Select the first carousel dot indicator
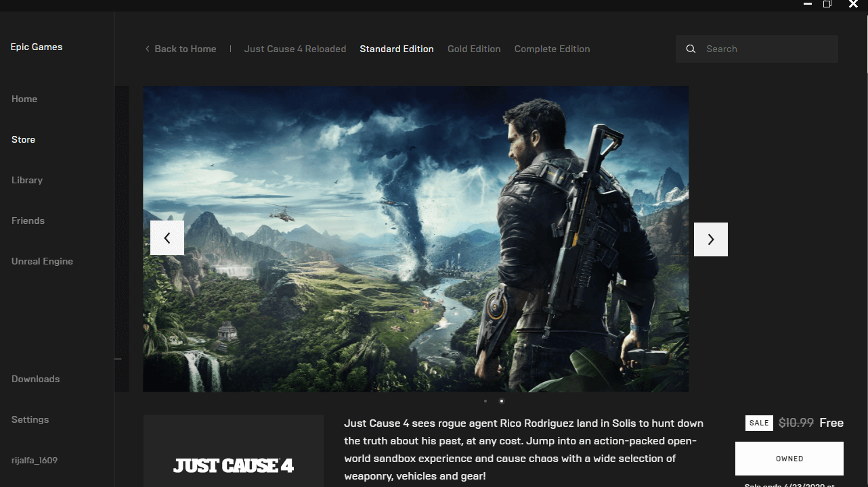The height and width of the screenshot is (487, 868). [485, 401]
